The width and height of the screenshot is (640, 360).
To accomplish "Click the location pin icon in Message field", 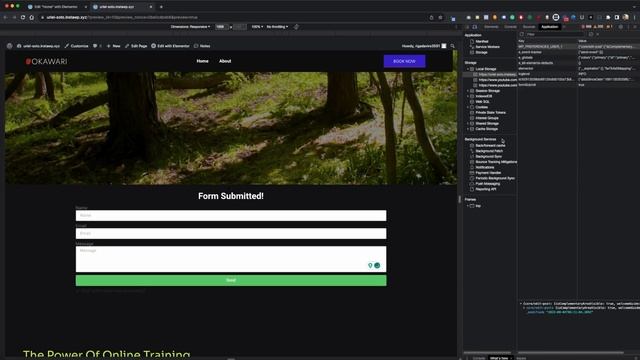I will click(370, 266).
